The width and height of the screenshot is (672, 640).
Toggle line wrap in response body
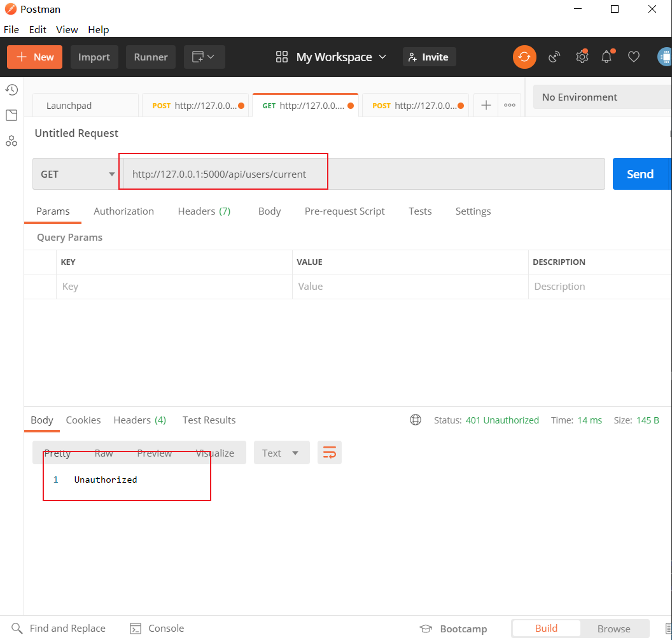[x=329, y=453]
